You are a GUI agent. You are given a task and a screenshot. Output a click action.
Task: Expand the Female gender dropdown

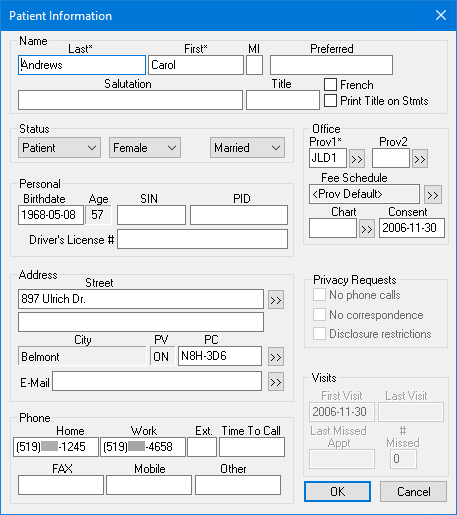[x=145, y=148]
